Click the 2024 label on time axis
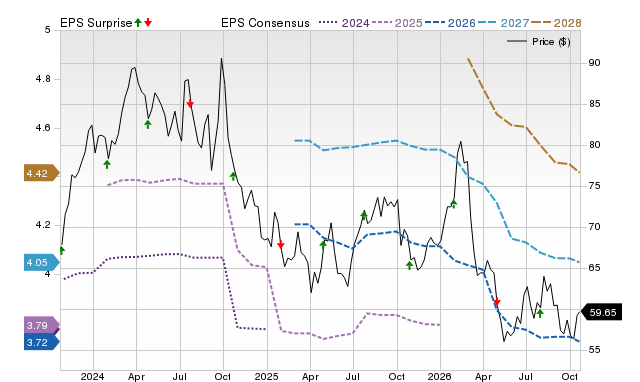This screenshot has width=640, height=382. [x=92, y=376]
